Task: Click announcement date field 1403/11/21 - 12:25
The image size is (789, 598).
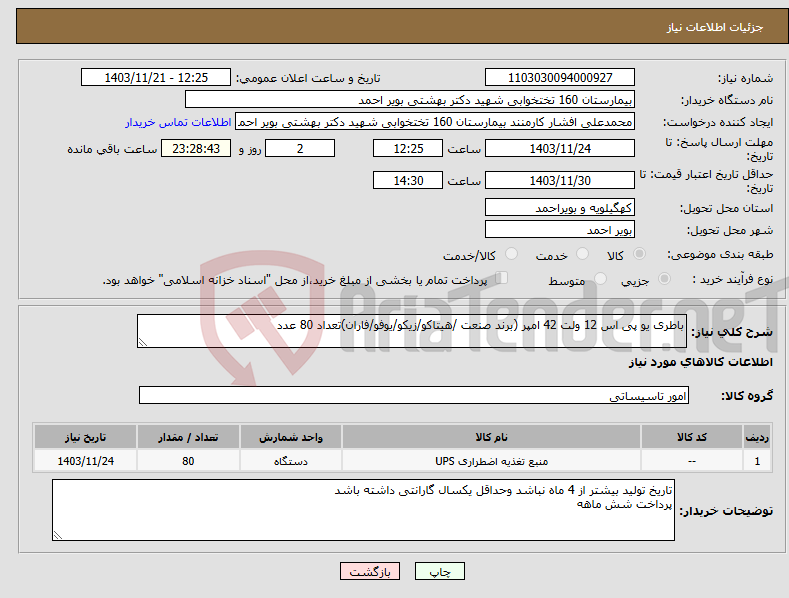Action: [156, 78]
